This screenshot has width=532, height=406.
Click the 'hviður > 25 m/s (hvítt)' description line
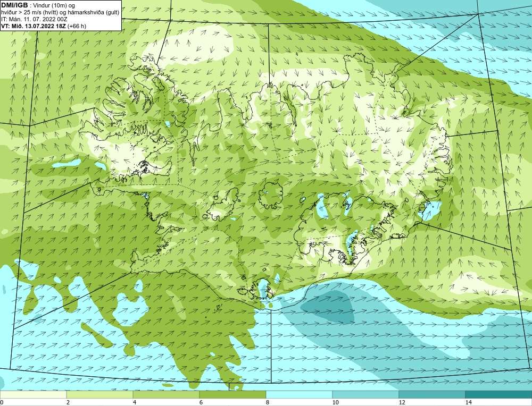pyautogui.click(x=60, y=13)
